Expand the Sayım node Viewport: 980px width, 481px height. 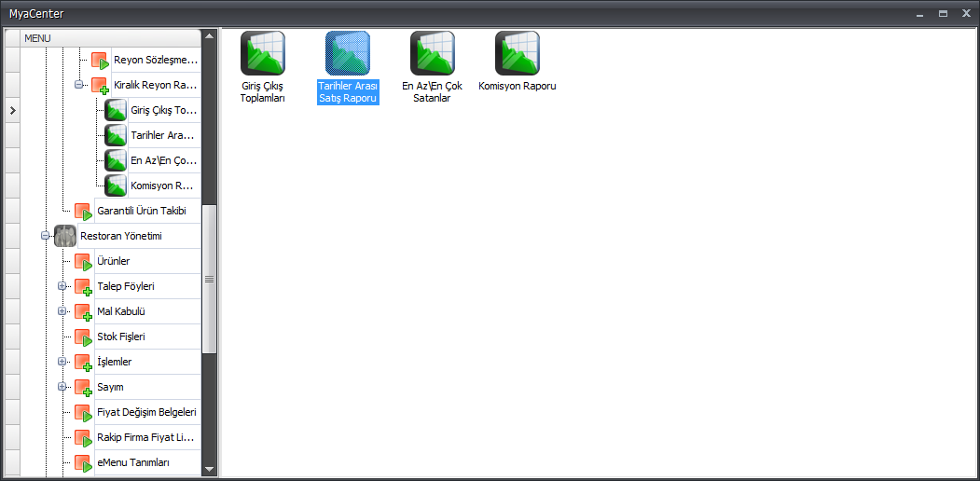pos(62,387)
